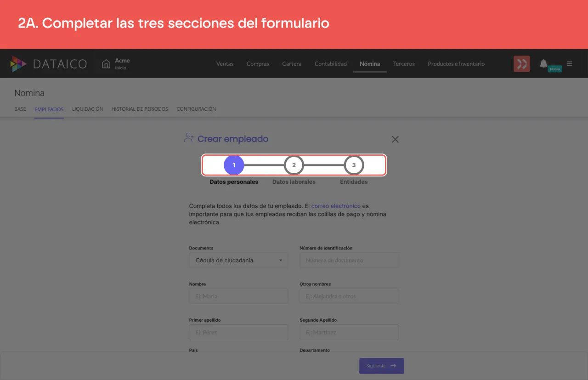Click the add-person icon beside Crear empleado
The image size is (588, 380).
tap(188, 138)
